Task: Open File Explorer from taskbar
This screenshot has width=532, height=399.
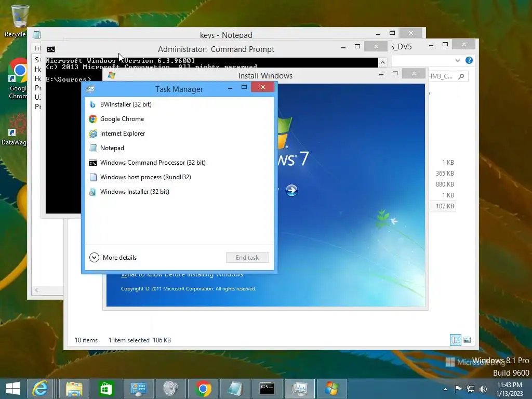Action: 74,389
